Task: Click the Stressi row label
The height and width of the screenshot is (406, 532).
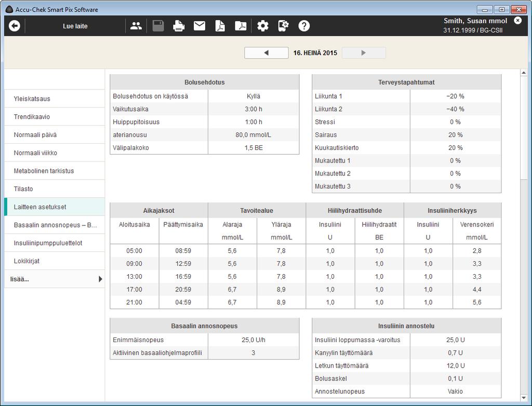Action: click(x=325, y=122)
